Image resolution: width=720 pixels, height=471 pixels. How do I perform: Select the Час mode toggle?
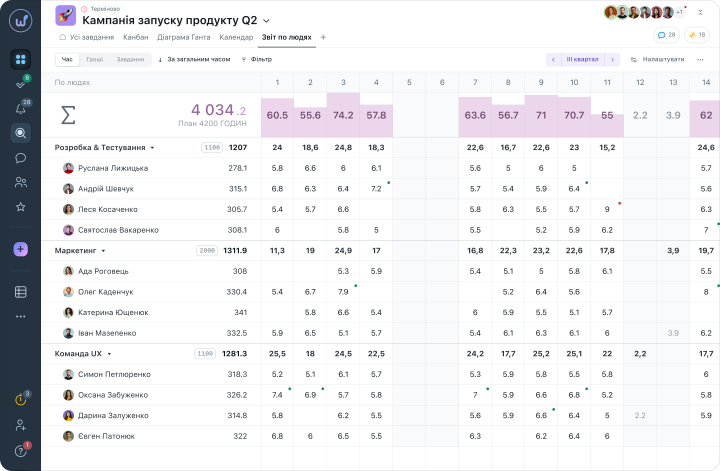click(68, 60)
